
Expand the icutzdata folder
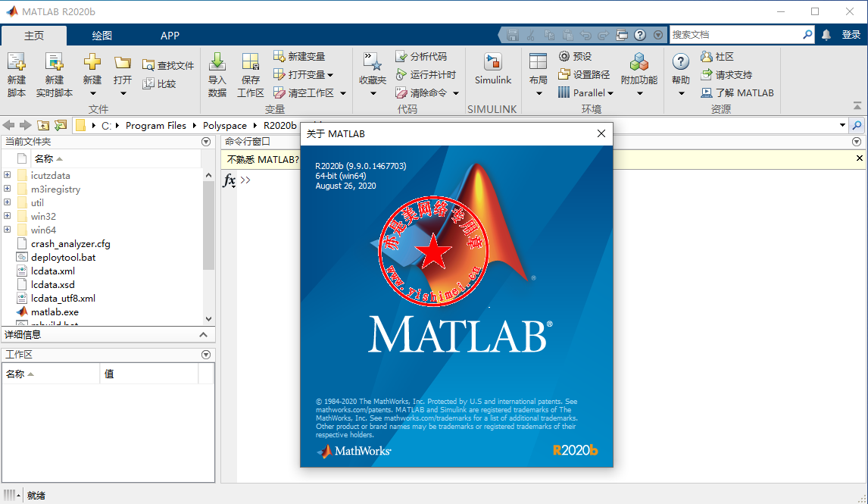coord(8,175)
